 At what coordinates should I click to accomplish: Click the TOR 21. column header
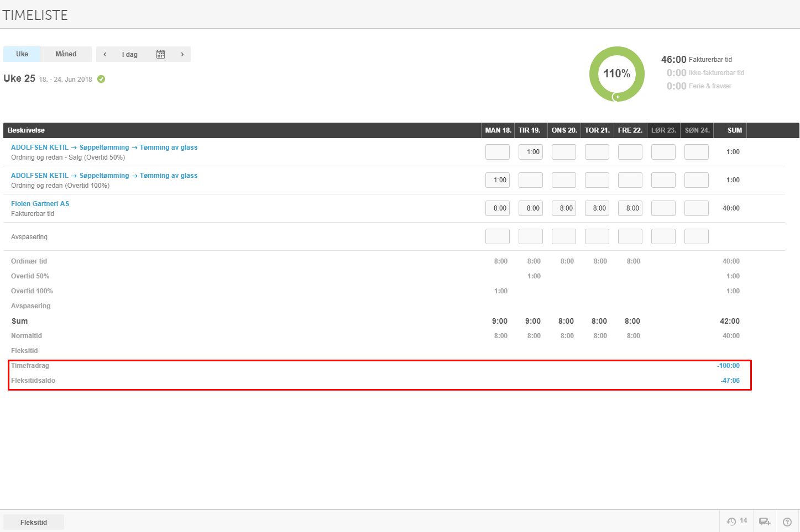click(597, 130)
